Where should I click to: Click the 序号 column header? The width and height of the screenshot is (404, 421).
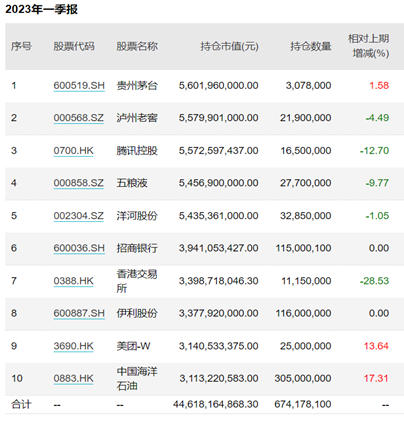(21, 46)
